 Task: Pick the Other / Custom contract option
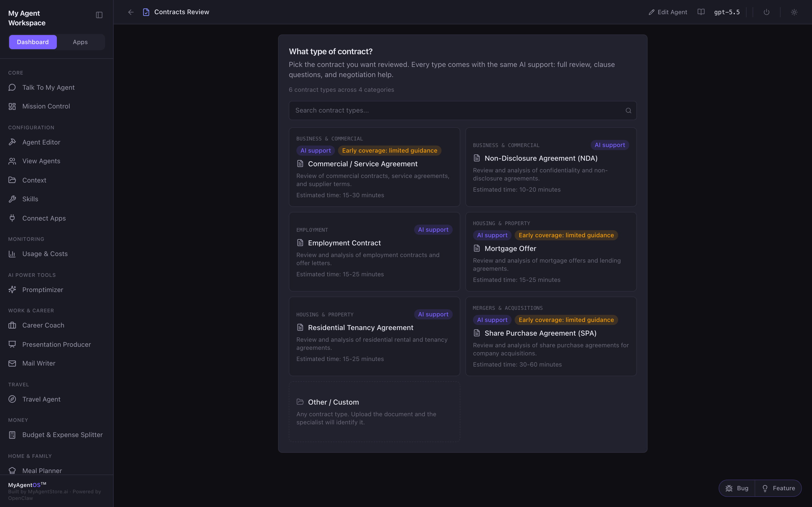(x=374, y=411)
